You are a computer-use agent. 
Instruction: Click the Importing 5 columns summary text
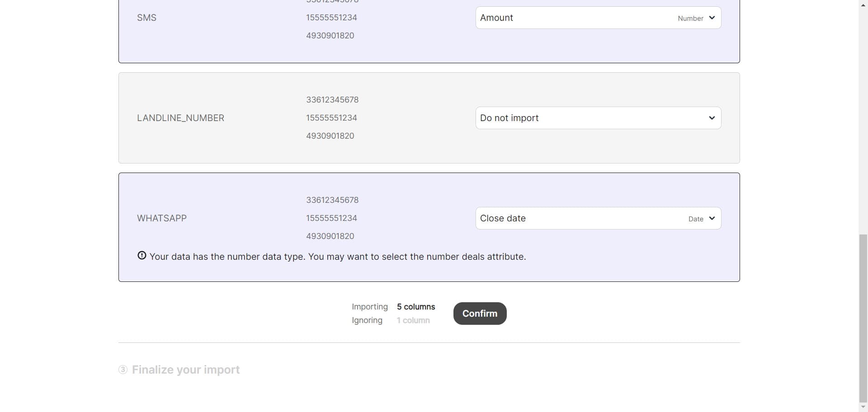point(393,307)
